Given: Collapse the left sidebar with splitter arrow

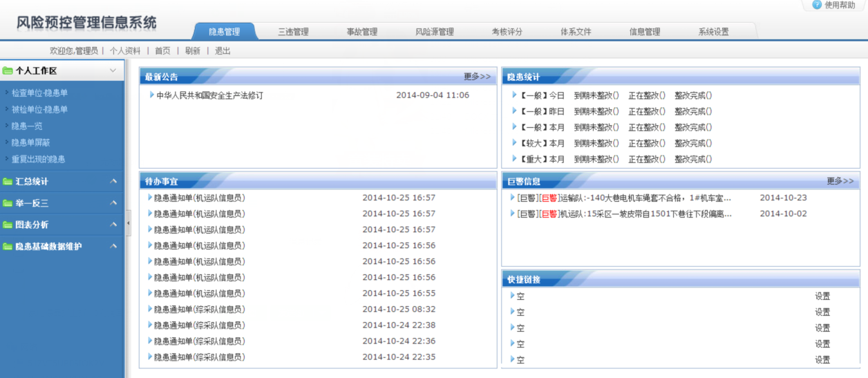Looking at the screenshot, I should tap(129, 223).
